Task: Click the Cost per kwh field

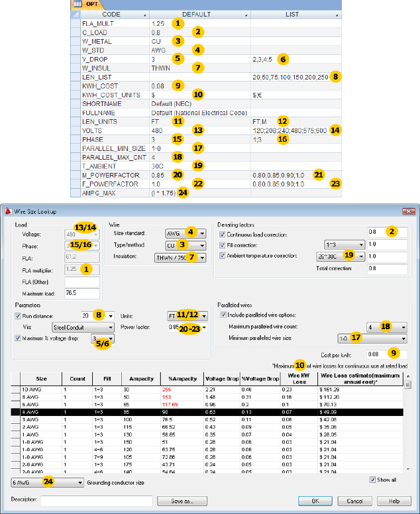Action: (x=387, y=354)
